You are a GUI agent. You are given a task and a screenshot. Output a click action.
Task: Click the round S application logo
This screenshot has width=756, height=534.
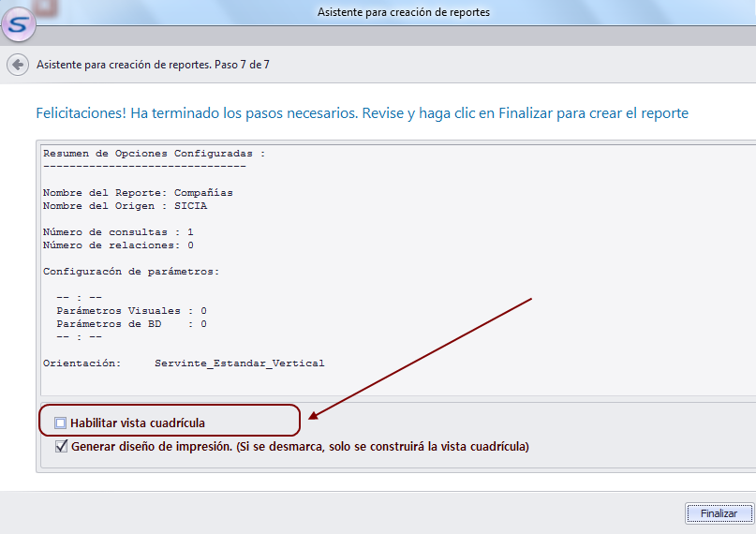pyautogui.click(x=17, y=23)
